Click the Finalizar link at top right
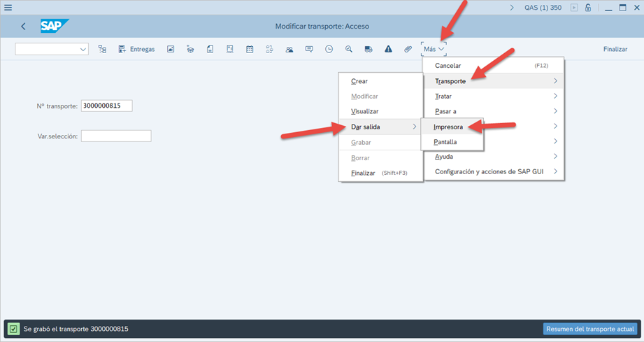Image resolution: width=644 pixels, height=342 pixels. tap(615, 49)
